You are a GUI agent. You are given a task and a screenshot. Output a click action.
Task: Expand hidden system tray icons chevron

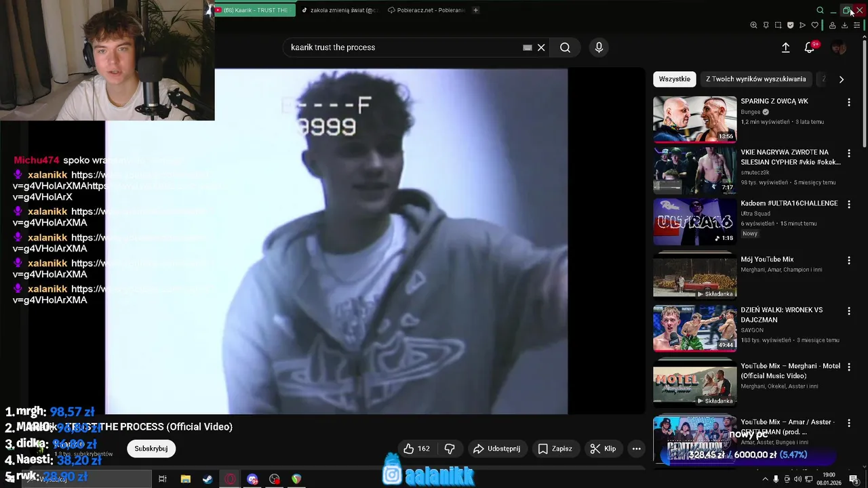tap(766, 479)
